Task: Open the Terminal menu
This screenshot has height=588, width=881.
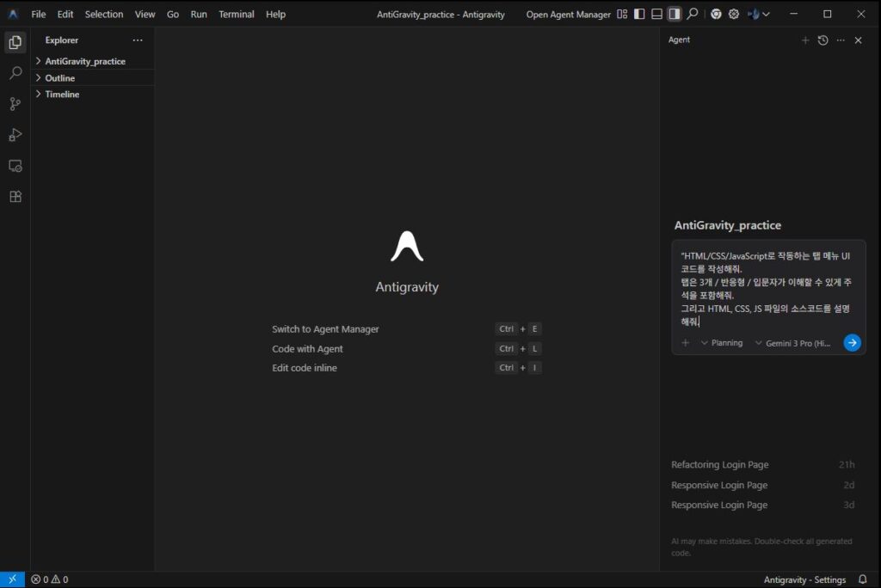Action: coord(236,14)
